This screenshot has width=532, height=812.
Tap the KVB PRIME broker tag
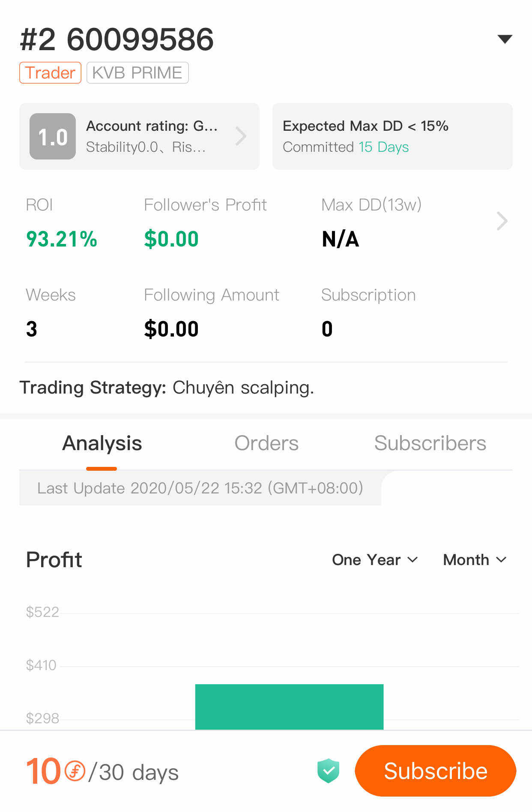tap(137, 73)
